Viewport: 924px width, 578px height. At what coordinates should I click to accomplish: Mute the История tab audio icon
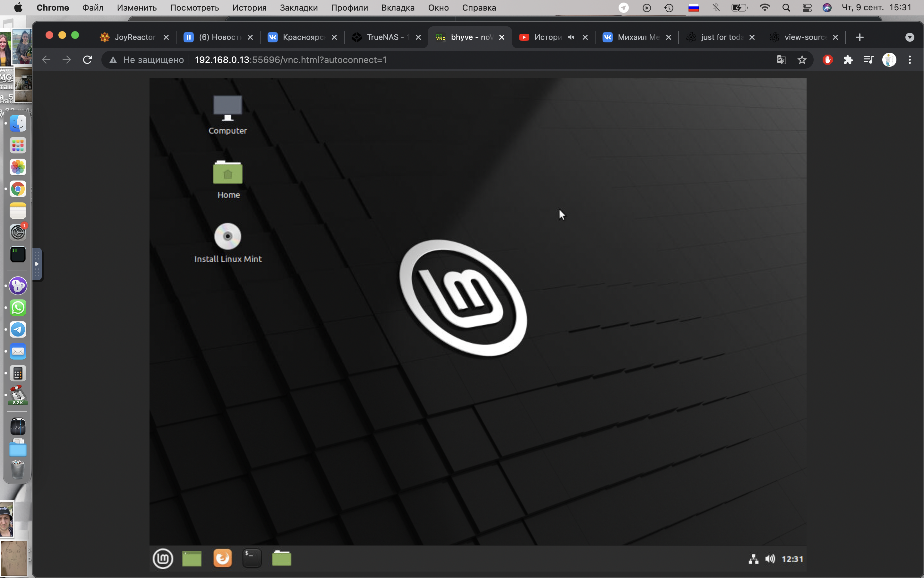point(571,37)
